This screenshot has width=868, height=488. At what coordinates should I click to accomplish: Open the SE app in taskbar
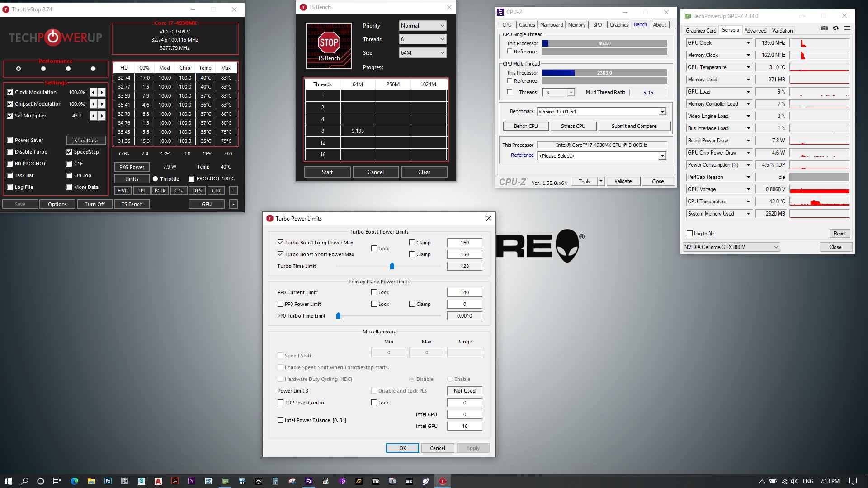409,481
